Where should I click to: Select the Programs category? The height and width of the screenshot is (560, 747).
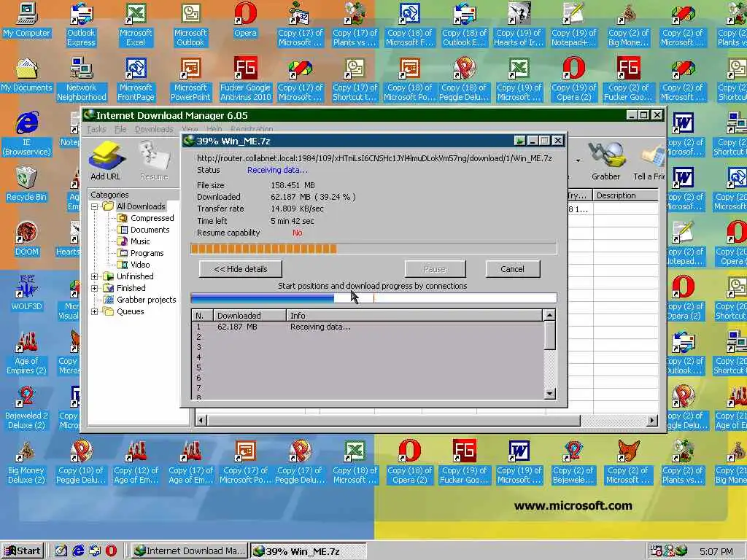click(141, 253)
